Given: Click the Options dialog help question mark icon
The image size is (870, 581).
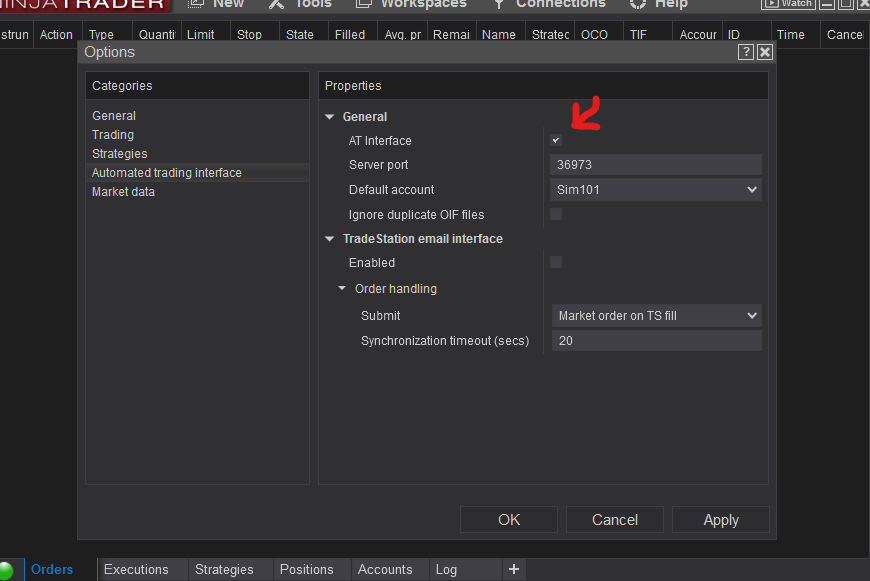Looking at the screenshot, I should (746, 52).
